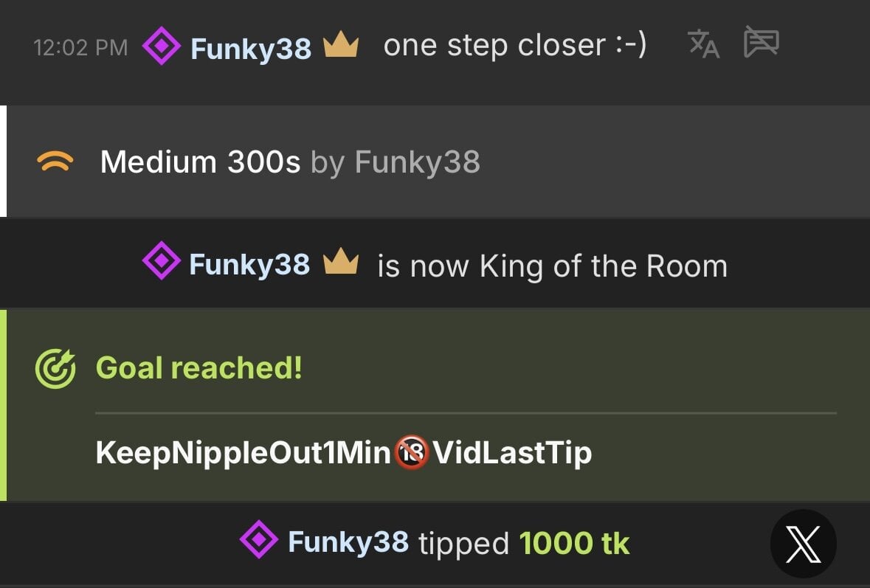Image resolution: width=870 pixels, height=588 pixels.
Task: Click the hide message icon
Action: (761, 43)
